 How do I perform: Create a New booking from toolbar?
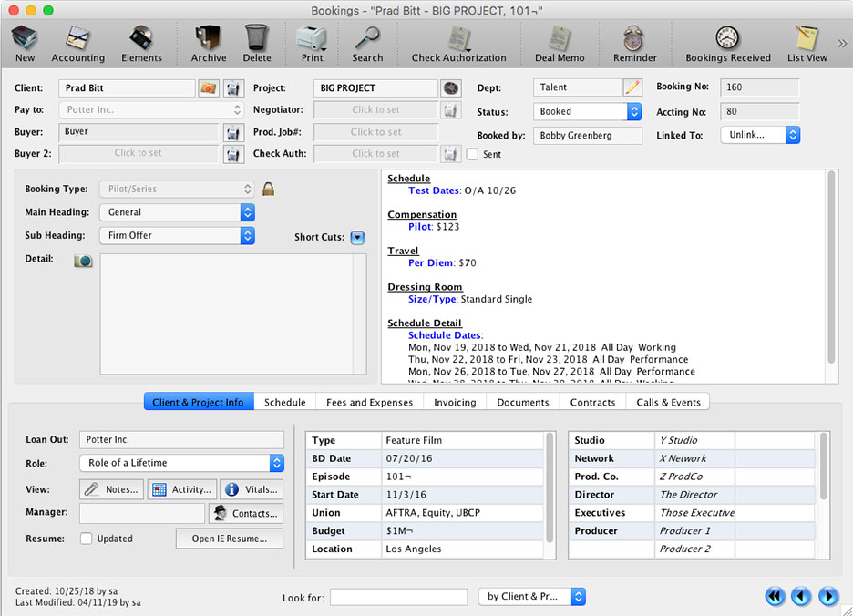25,44
